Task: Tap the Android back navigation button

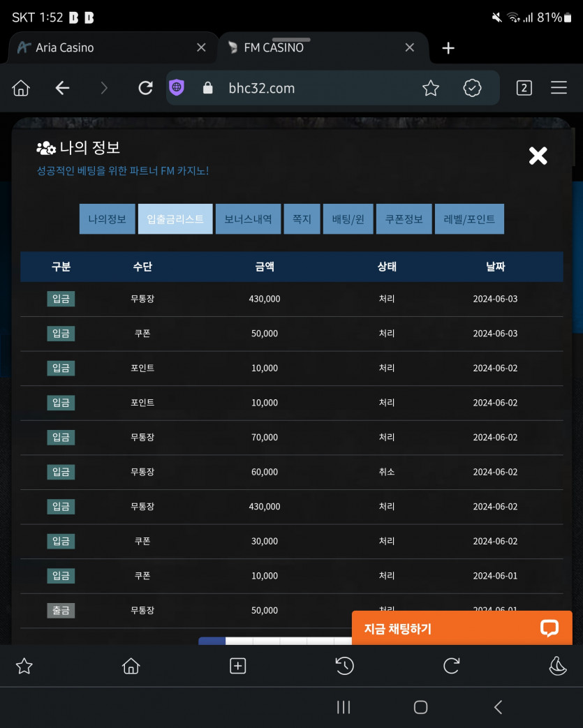Action: click(498, 707)
